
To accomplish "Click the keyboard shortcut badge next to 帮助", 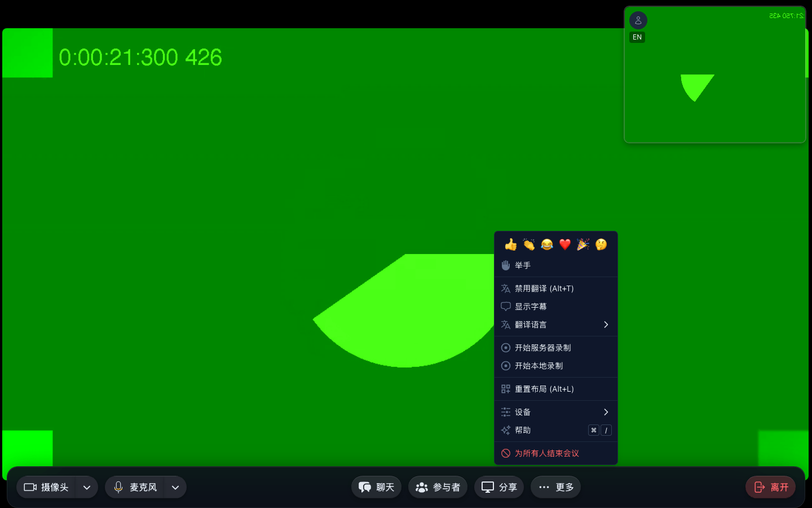I will (600, 430).
